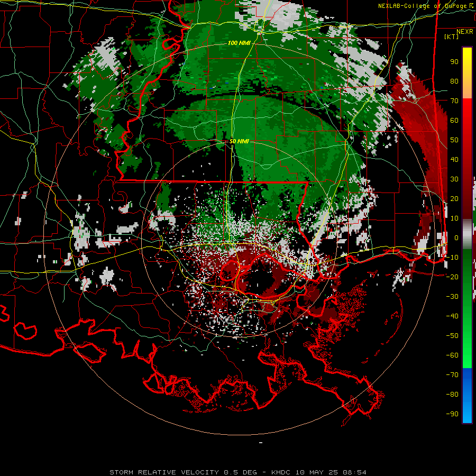Image resolution: width=476 pixels, height=476 pixels.
Task: Click the "100 NMI" range ring label
Action: [239, 43]
